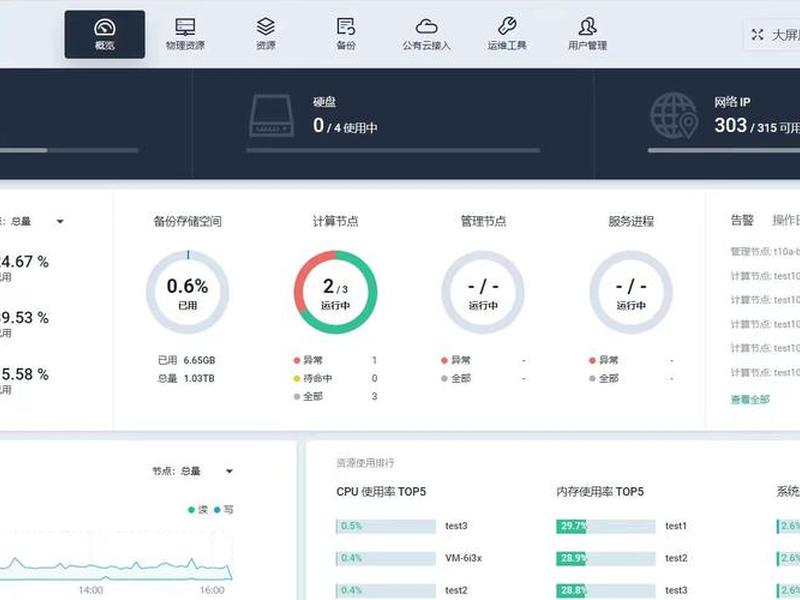Click the 资源使用排行 section title
This screenshot has height=600, width=800.
(365, 463)
